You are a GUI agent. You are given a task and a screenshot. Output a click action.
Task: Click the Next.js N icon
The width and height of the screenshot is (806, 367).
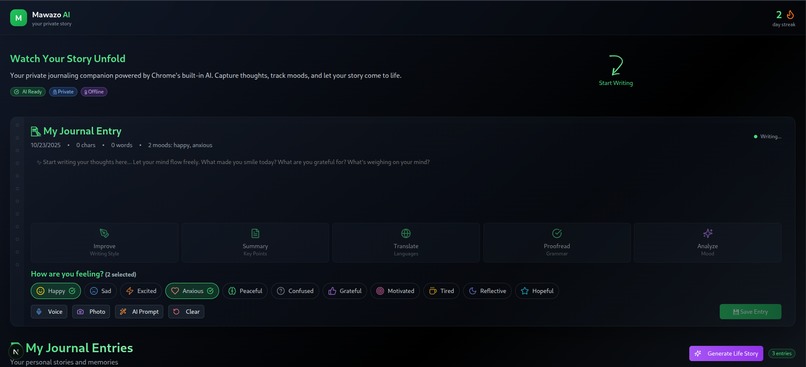click(x=16, y=351)
